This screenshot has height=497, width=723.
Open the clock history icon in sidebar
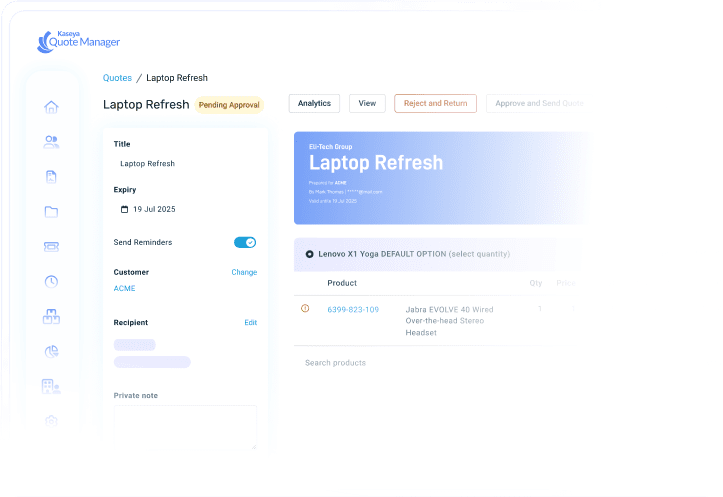click(51, 281)
